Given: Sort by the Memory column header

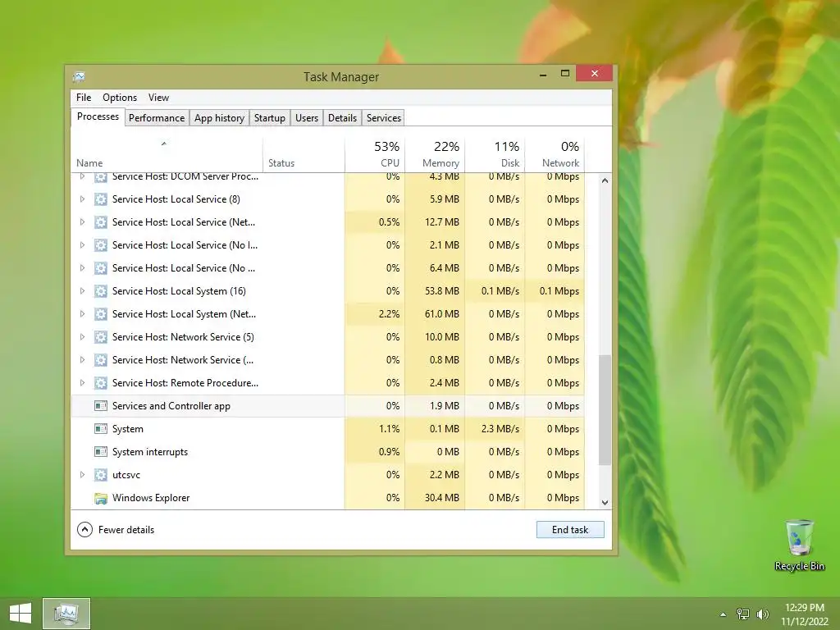Looking at the screenshot, I should 435,155.
